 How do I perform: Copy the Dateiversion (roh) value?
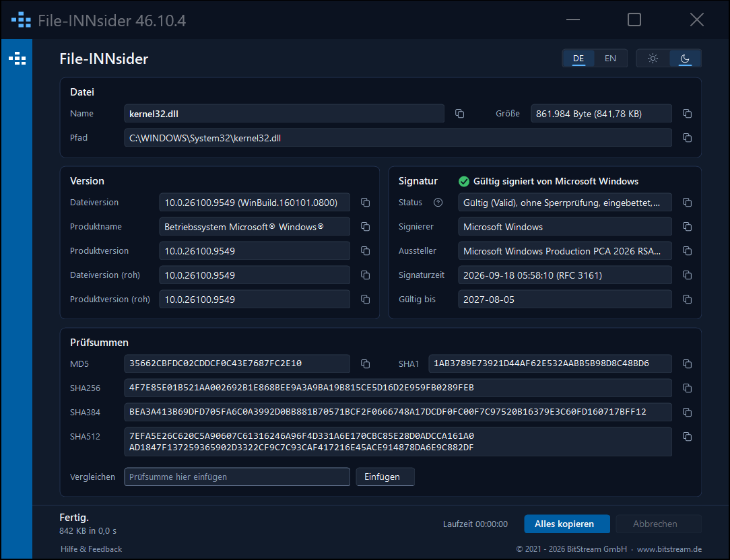pos(366,275)
